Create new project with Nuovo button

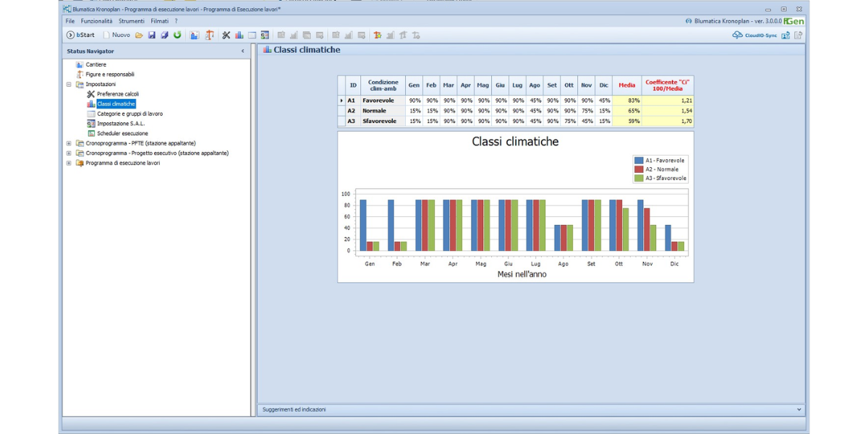tap(116, 35)
